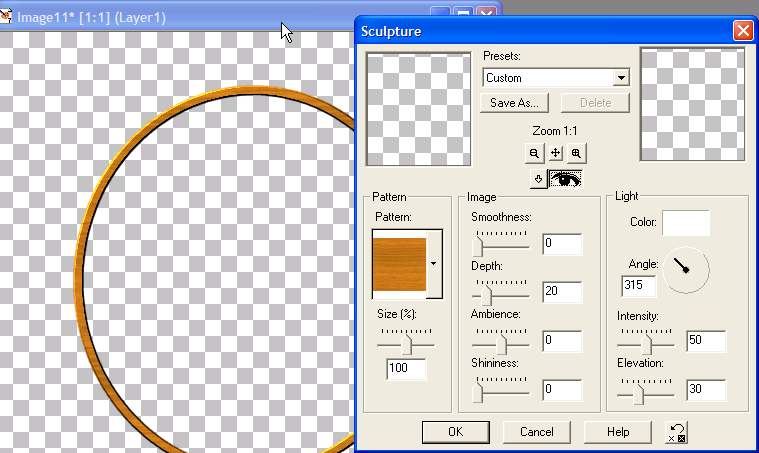Click the Depth slider handle

click(x=486, y=295)
